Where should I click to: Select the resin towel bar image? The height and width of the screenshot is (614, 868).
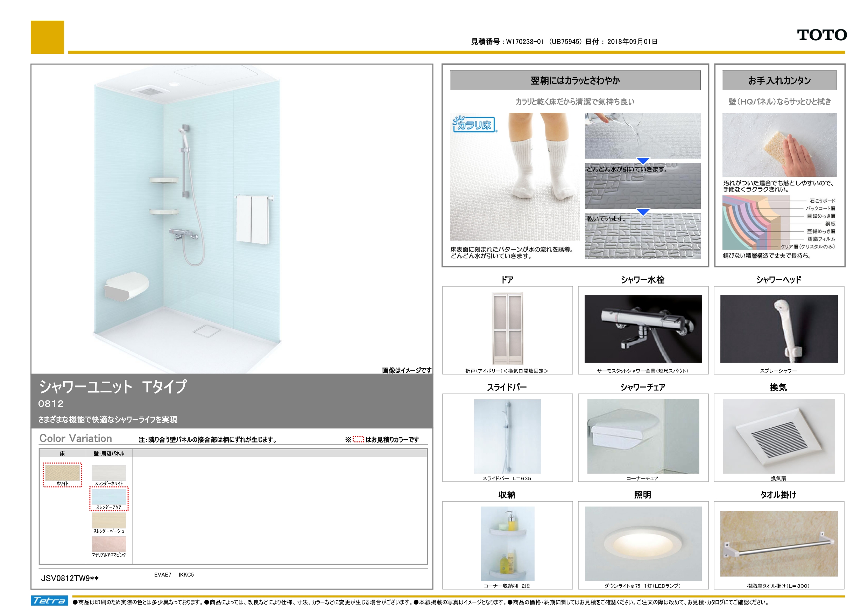click(778, 543)
